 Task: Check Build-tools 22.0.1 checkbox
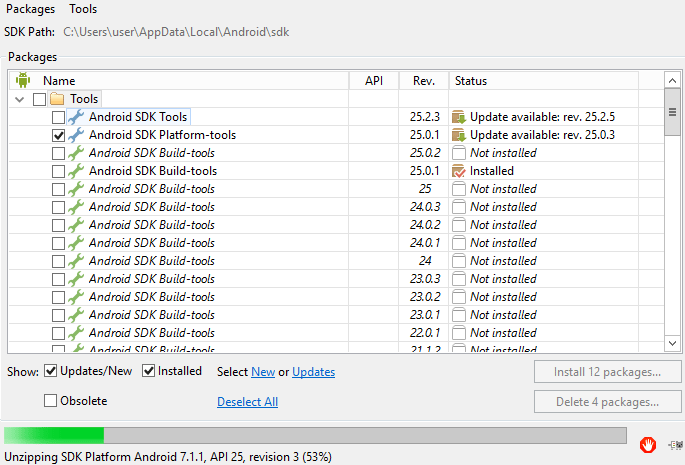[58, 333]
